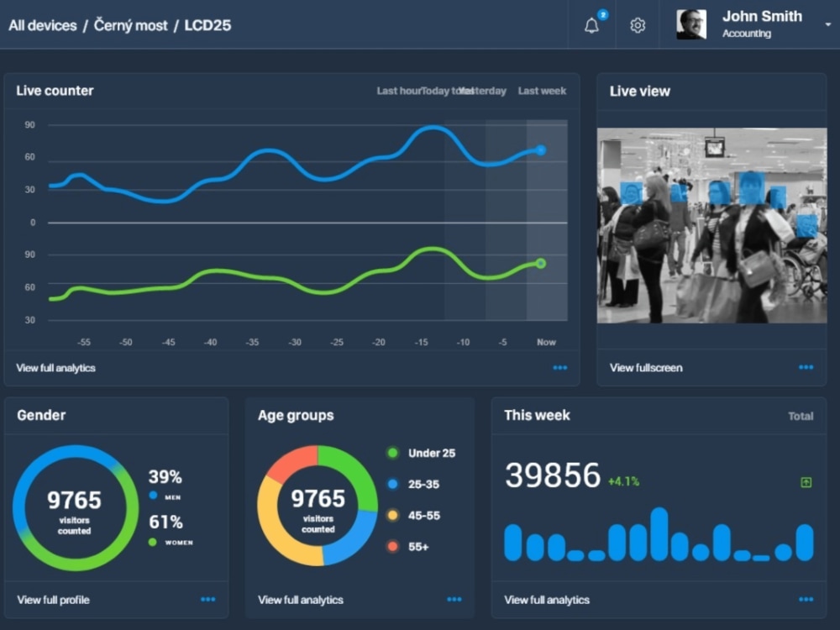This screenshot has height=630, width=840.
Task: Click the 55+ red legend dot
Action: 392,547
